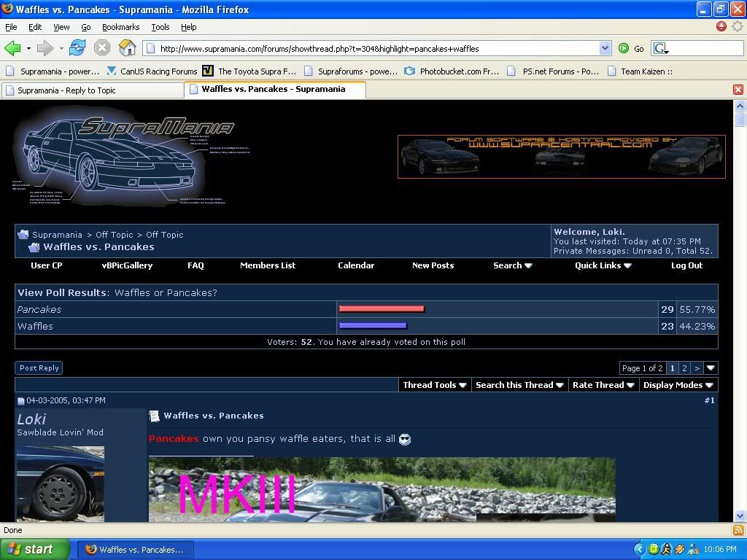Click the forum folder icon beside Supramania breadcrumb

click(x=23, y=234)
